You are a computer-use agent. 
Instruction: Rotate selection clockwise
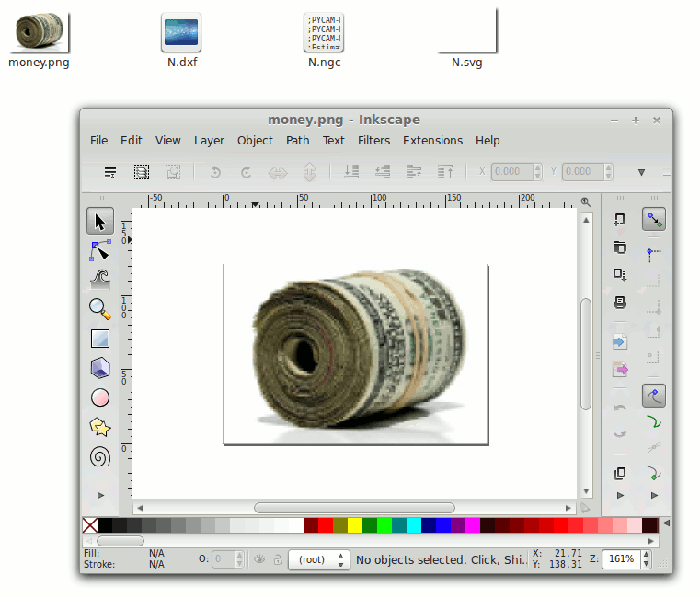pos(246,172)
